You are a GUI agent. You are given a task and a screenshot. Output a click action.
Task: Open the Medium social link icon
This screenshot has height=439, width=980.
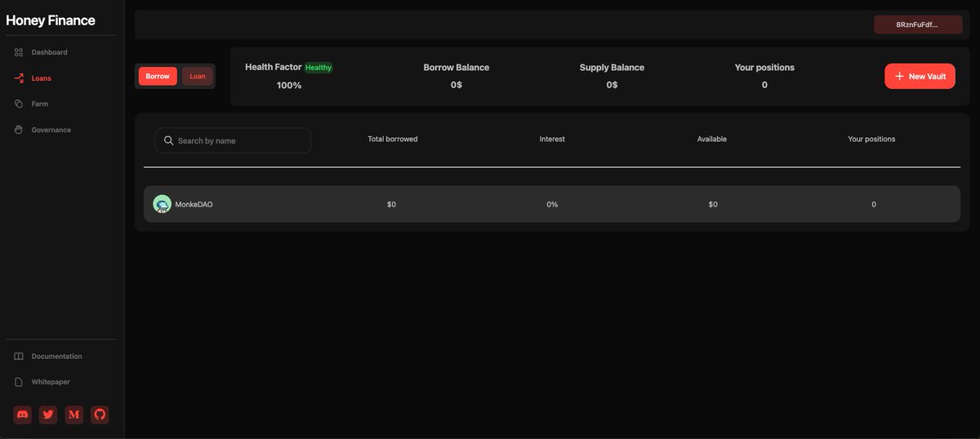coord(73,415)
